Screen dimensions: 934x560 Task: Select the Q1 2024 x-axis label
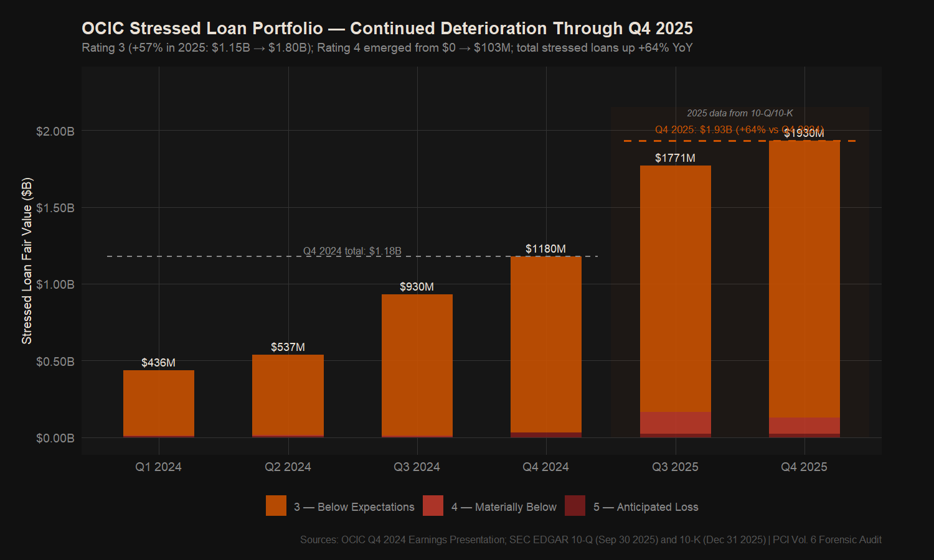coord(158,467)
